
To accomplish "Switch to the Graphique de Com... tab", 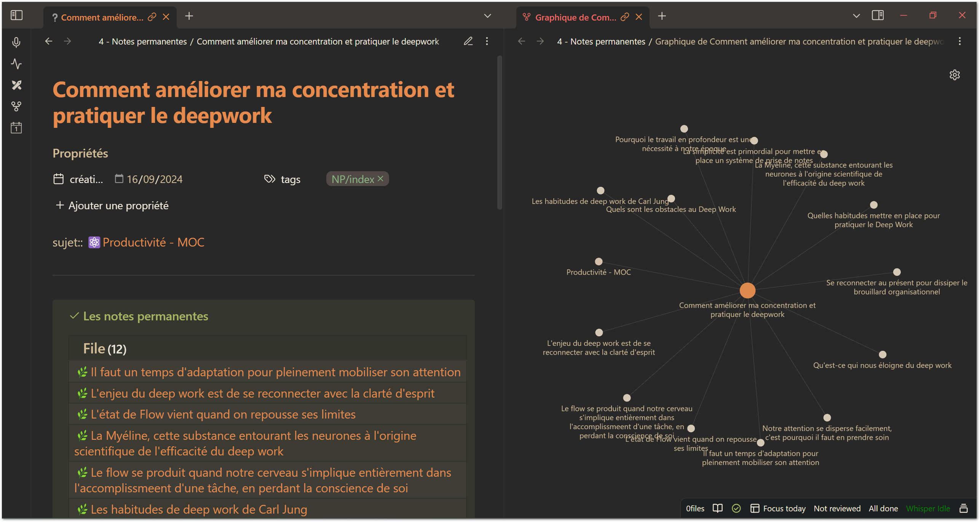I will pyautogui.click(x=575, y=17).
